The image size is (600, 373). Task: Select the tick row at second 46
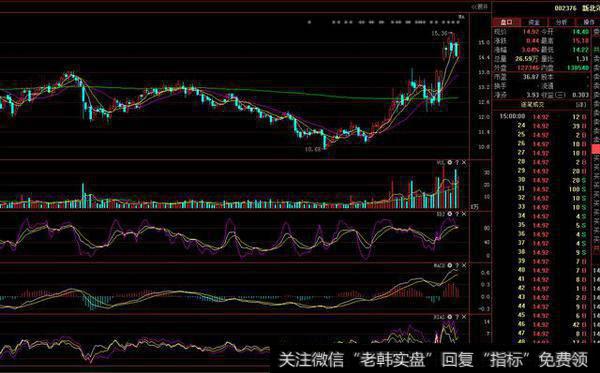(x=543, y=324)
